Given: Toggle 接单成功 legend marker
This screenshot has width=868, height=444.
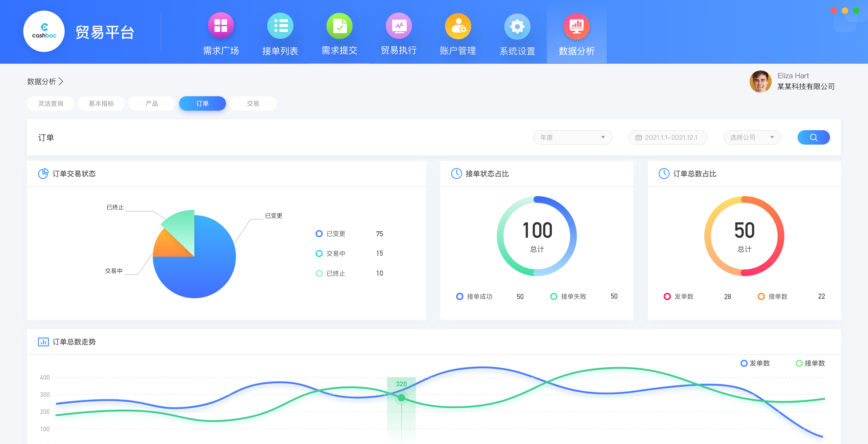Looking at the screenshot, I should pos(459,296).
